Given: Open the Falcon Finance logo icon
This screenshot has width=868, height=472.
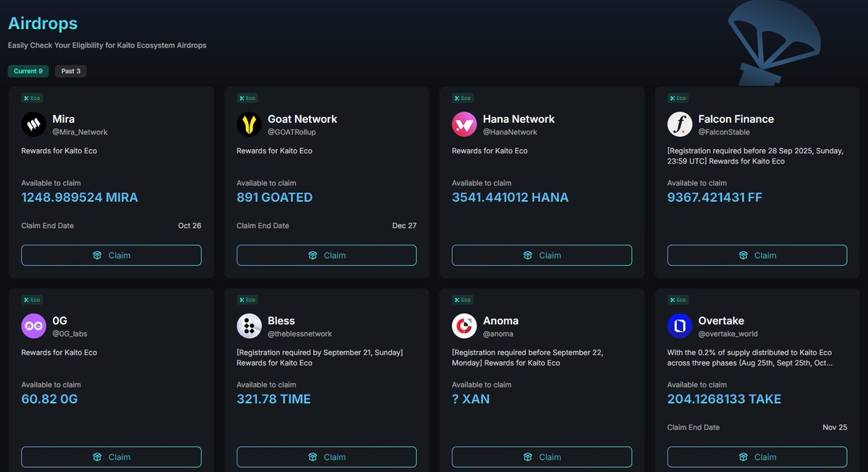Looking at the screenshot, I should point(680,125).
